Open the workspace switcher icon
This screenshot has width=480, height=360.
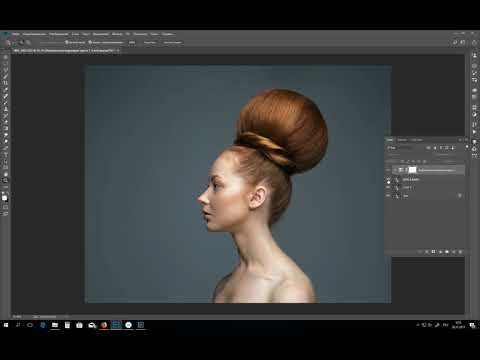pos(463,42)
